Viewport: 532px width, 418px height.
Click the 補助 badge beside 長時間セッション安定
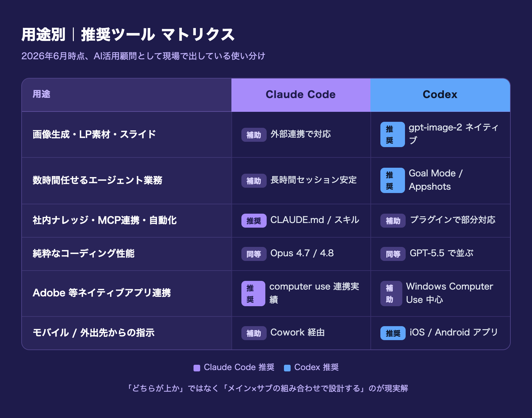(x=254, y=181)
